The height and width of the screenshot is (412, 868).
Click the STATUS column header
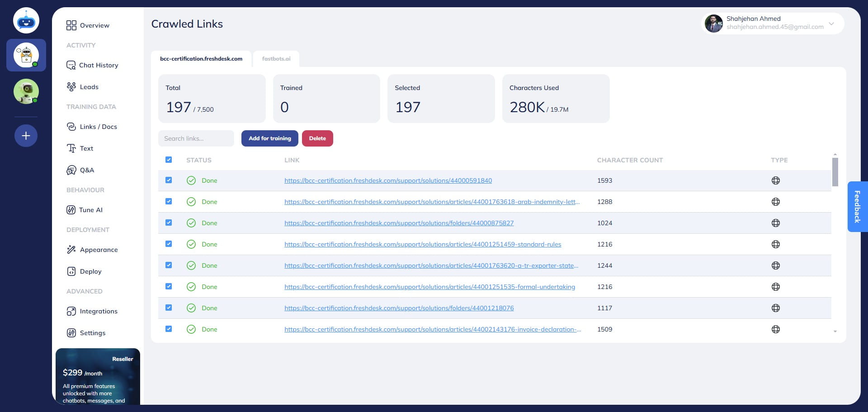tap(199, 160)
